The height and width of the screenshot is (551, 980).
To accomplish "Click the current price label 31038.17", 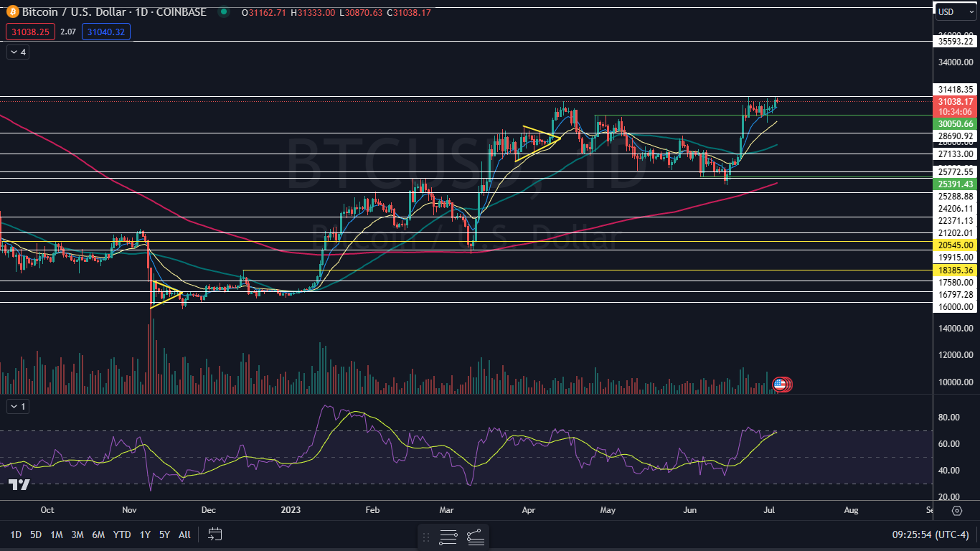I will coord(956,102).
